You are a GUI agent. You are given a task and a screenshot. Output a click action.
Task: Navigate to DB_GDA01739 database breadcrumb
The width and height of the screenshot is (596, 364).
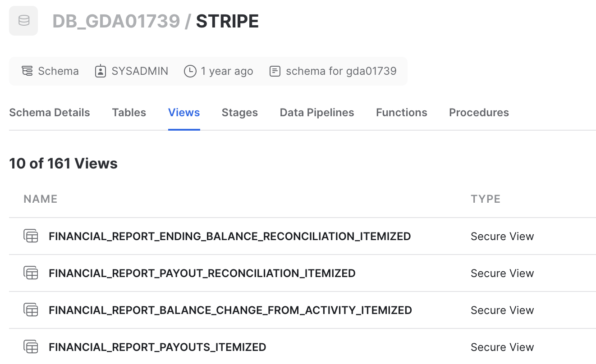pyautogui.click(x=116, y=21)
